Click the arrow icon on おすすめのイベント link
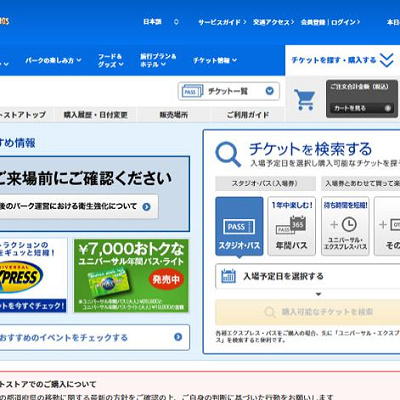 178,337
